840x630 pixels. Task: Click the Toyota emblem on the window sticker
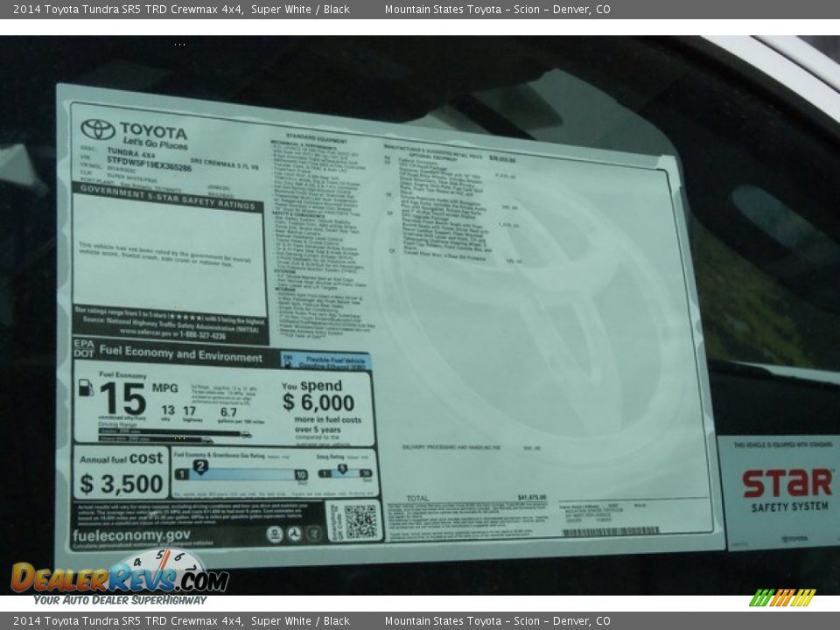tap(98, 129)
